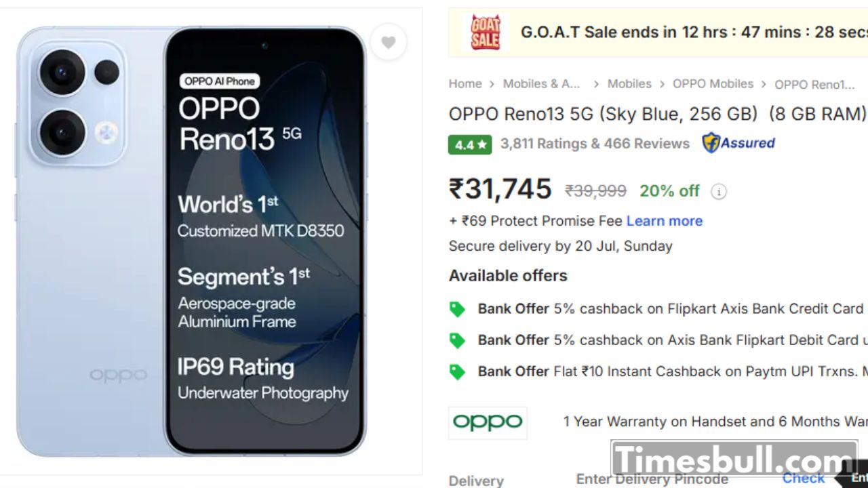Screen dimensions: 868x488
Task: Click the green tag icon for Axis Credit Card offer
Action: (x=458, y=309)
